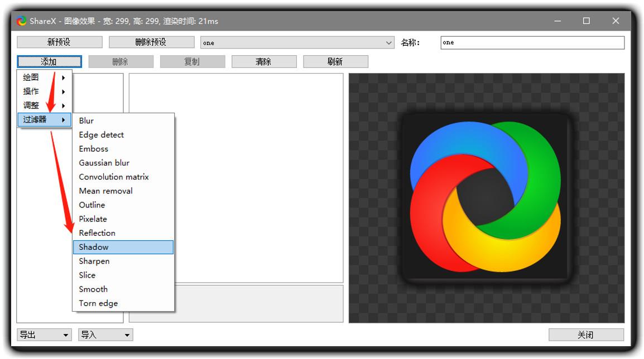Choose Outline filter
Viewport: 644px width, 359px height.
tap(123, 205)
